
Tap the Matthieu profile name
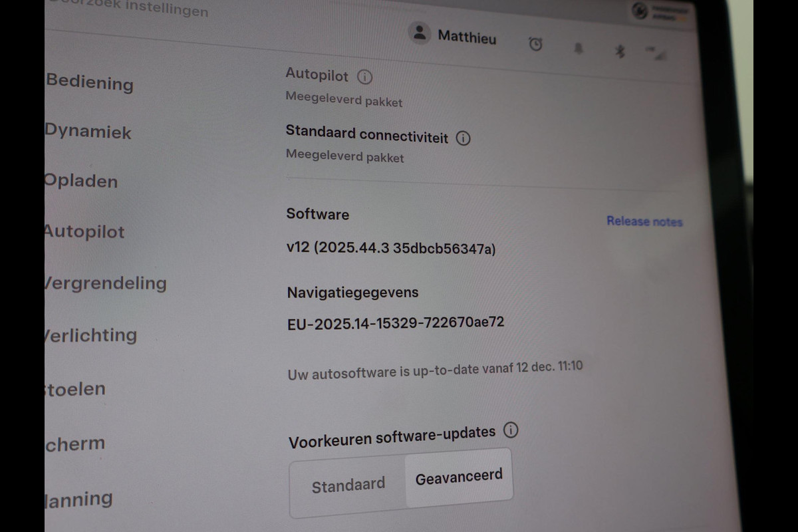point(467,37)
